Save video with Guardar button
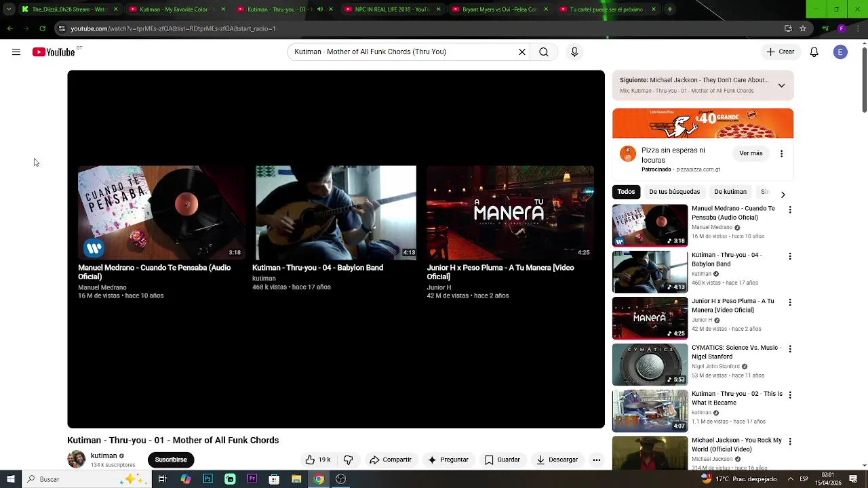Image resolution: width=868 pixels, height=488 pixels. click(502, 460)
